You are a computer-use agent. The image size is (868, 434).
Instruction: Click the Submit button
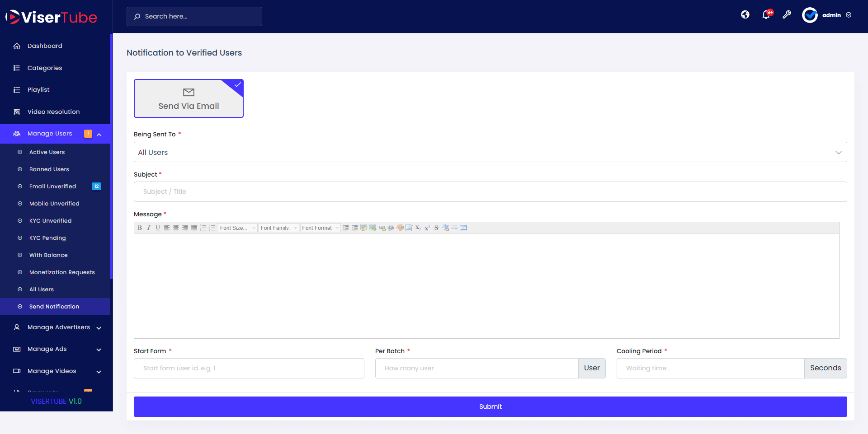490,406
